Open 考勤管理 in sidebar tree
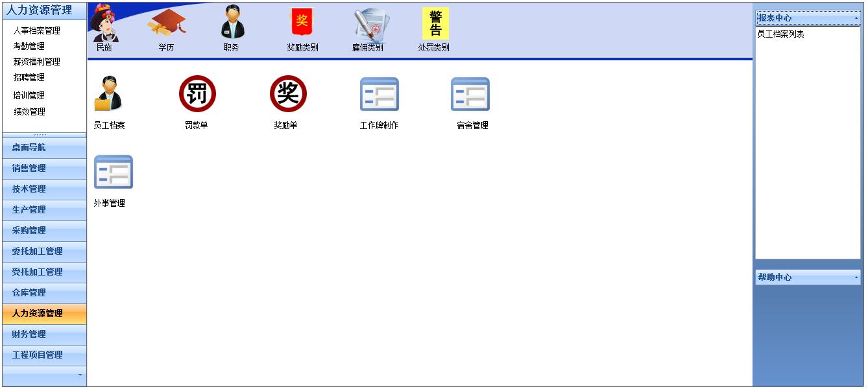Viewport: 868px width, 389px height. click(29, 46)
